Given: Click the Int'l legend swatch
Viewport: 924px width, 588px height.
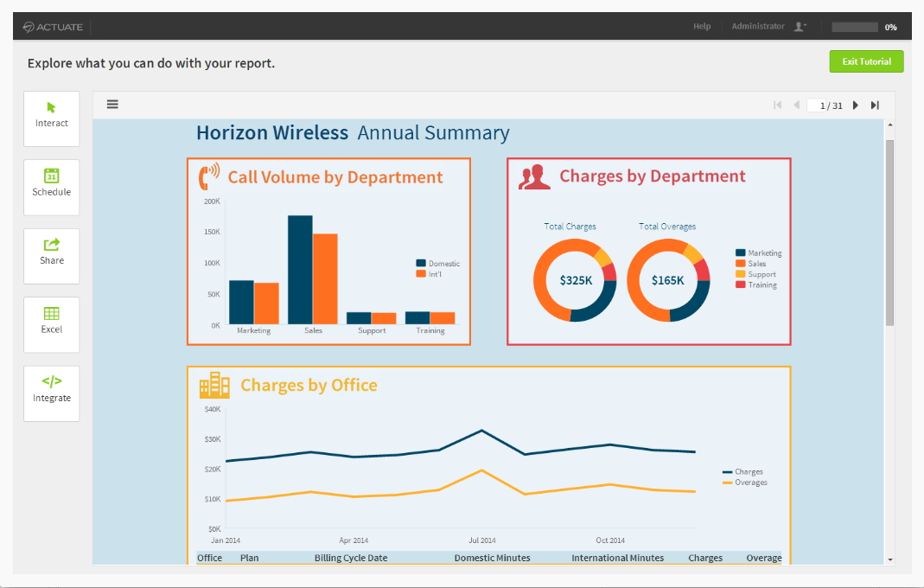Looking at the screenshot, I should (x=421, y=273).
